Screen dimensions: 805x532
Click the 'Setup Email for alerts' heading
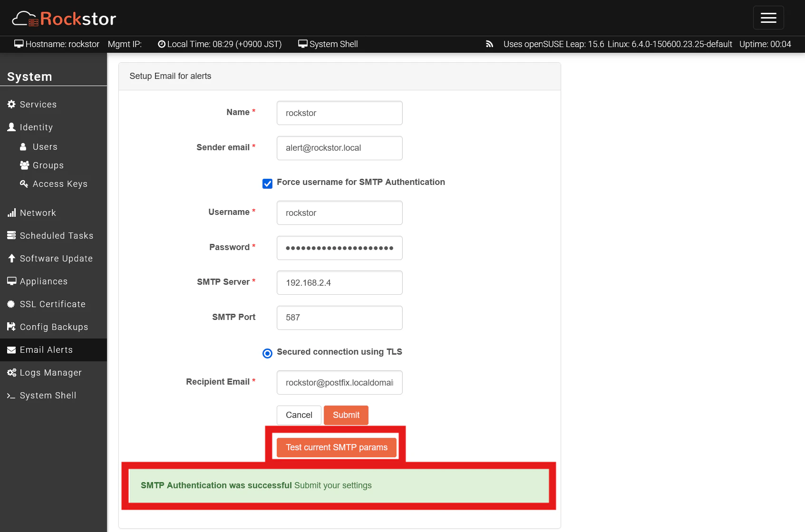(x=170, y=76)
